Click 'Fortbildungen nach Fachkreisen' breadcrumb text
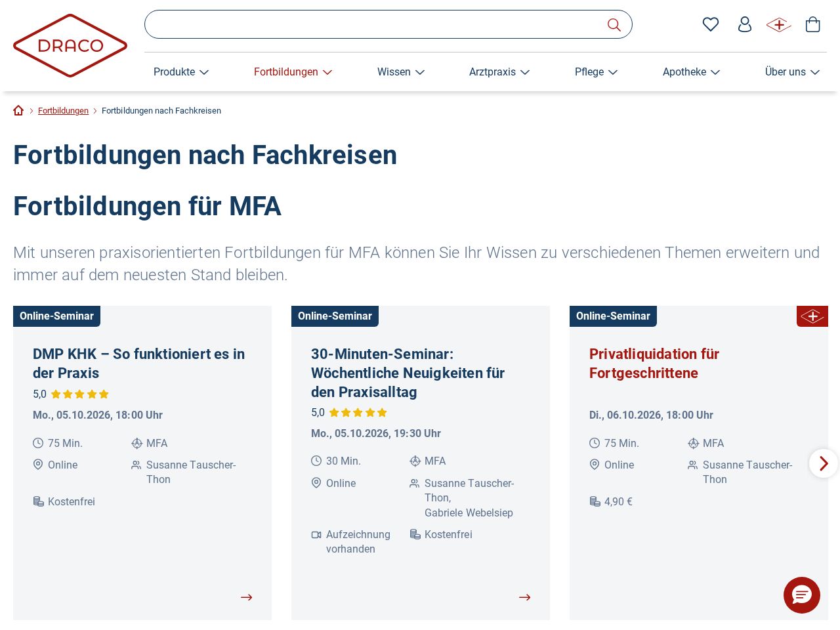Image resolution: width=840 pixels, height=630 pixels. (x=161, y=111)
